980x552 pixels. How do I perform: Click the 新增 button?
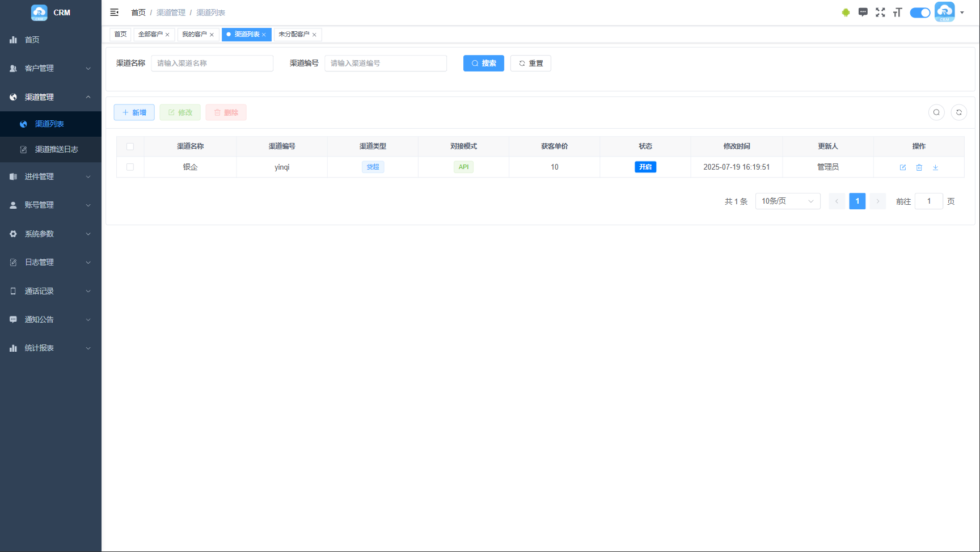coord(134,112)
